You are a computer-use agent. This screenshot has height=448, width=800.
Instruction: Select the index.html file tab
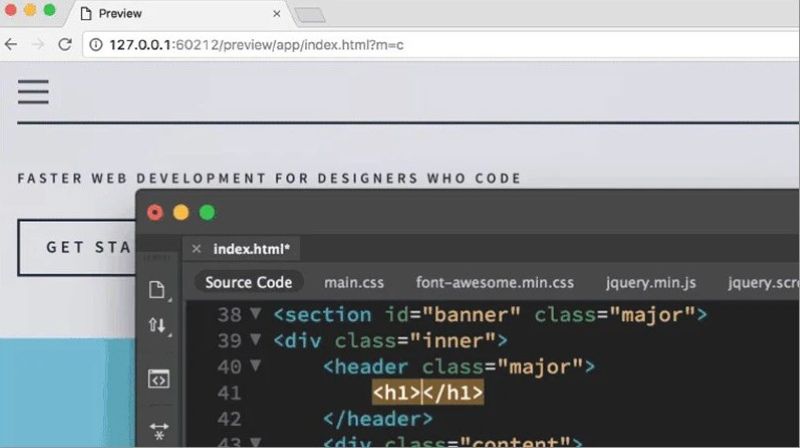[x=251, y=249]
